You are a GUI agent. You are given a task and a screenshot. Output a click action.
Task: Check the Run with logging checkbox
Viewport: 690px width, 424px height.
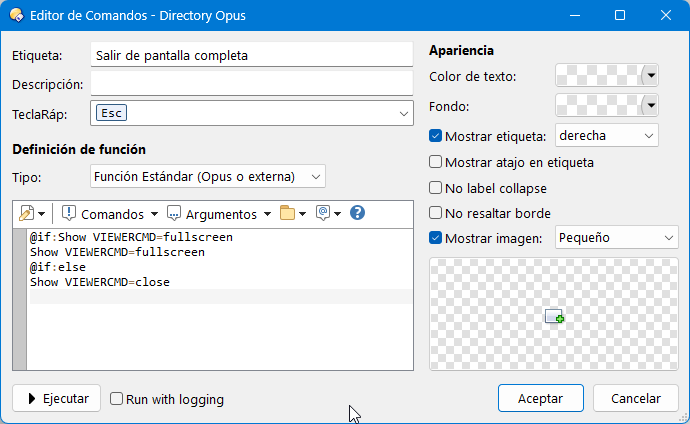coord(116,398)
